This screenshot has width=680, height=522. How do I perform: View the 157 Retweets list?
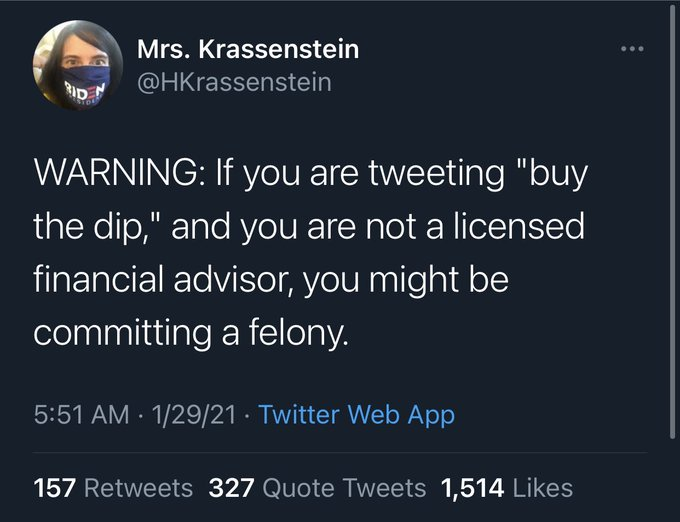(113, 488)
